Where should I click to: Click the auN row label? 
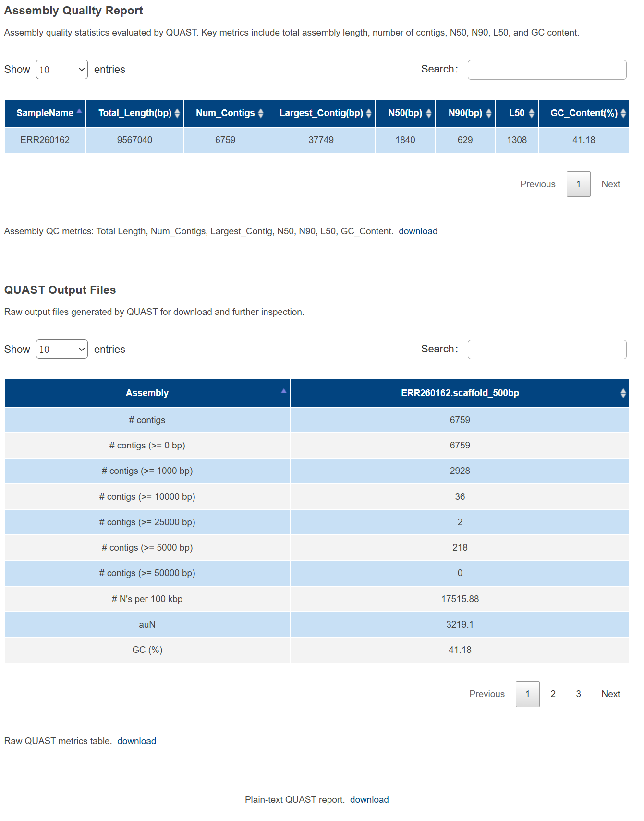tap(147, 625)
